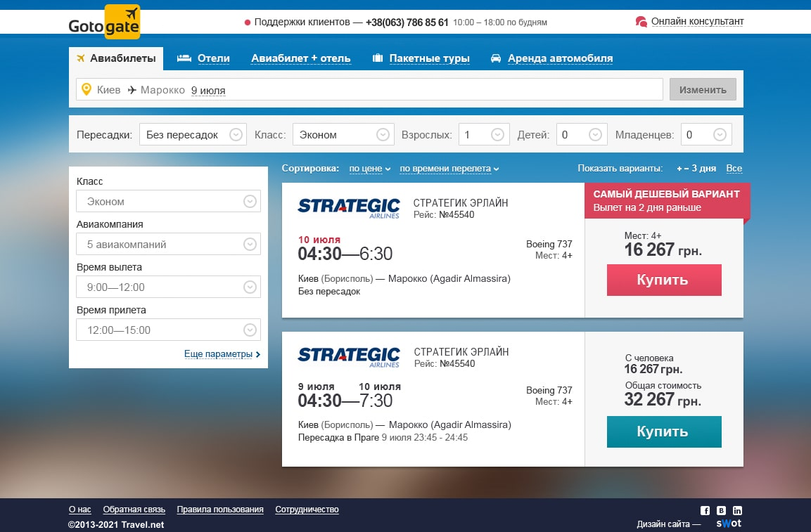Click the 32 267 грн. total price
Viewport: 811px width, 532px height.
(663, 400)
